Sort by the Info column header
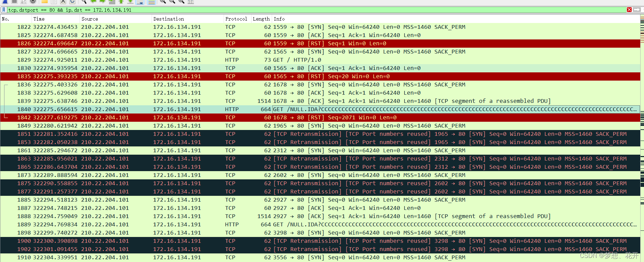644x262 pixels. click(456, 19)
